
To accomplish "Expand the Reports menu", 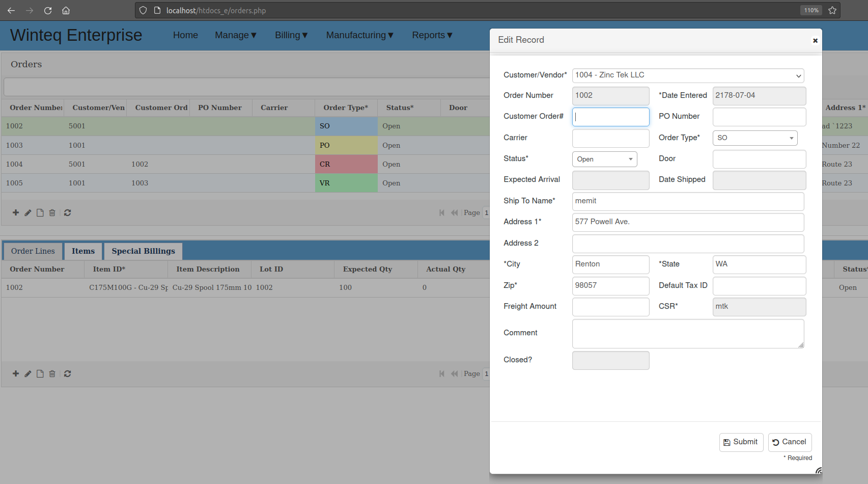I will tap(432, 35).
